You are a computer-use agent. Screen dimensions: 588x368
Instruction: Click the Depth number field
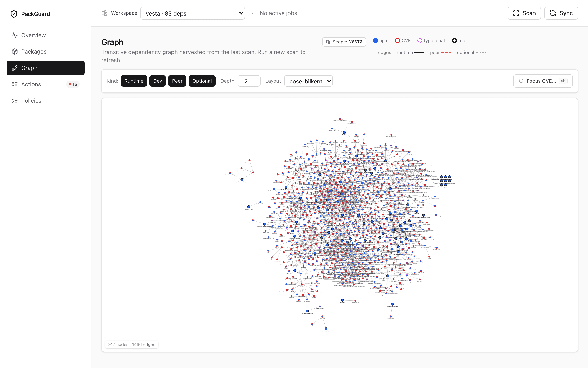tap(249, 81)
